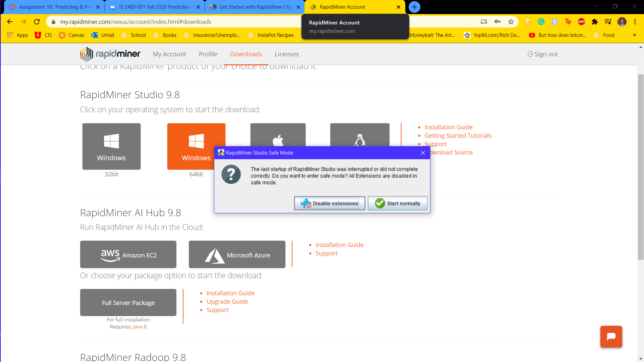Viewport: 644px width, 362px height.
Task: Open the Studio Support link
Action: (x=435, y=144)
